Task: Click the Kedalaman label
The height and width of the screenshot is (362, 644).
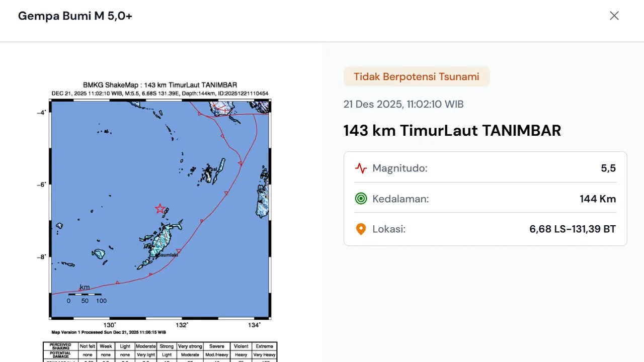Action: pos(400,199)
